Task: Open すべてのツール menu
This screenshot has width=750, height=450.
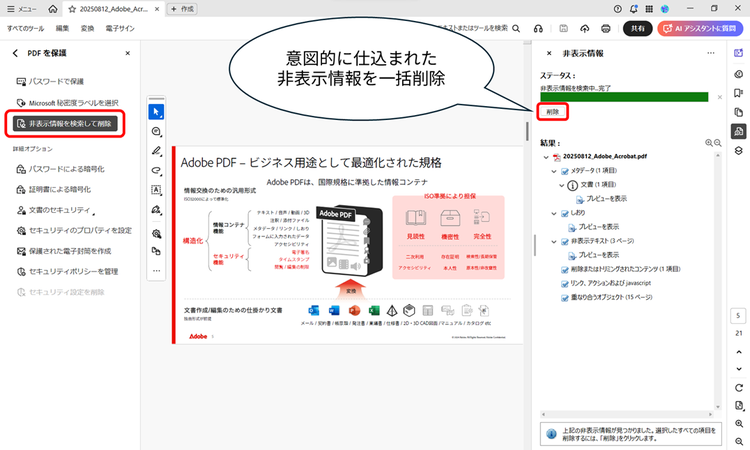Action: pos(25,29)
